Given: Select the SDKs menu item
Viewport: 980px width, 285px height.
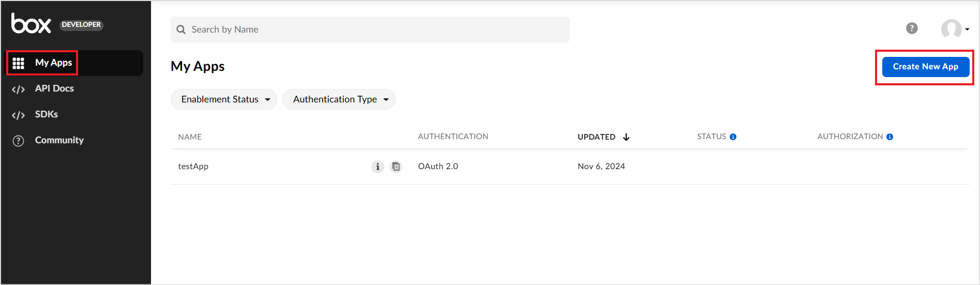Looking at the screenshot, I should (47, 114).
